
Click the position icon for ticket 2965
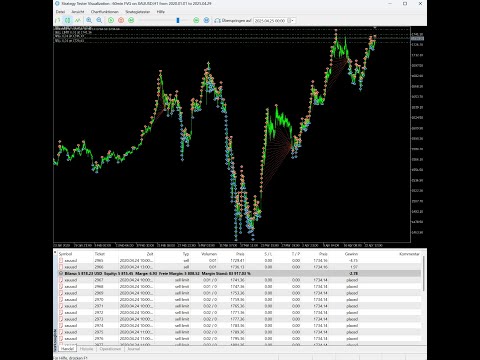pyautogui.click(x=61, y=260)
